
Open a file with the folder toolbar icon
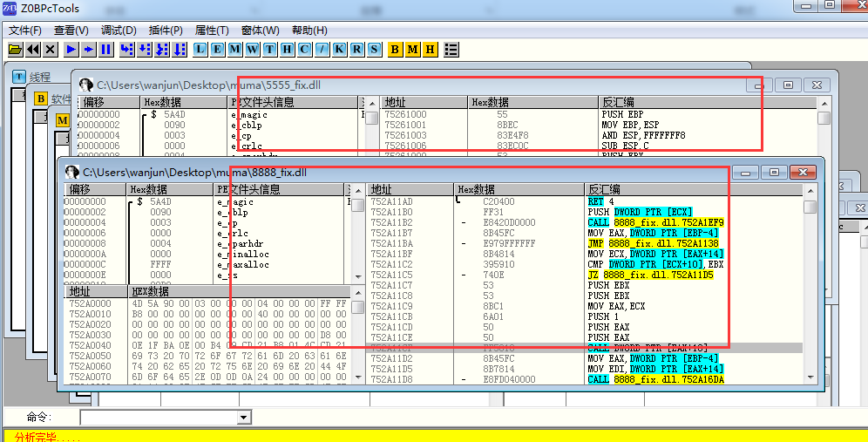pyautogui.click(x=16, y=50)
